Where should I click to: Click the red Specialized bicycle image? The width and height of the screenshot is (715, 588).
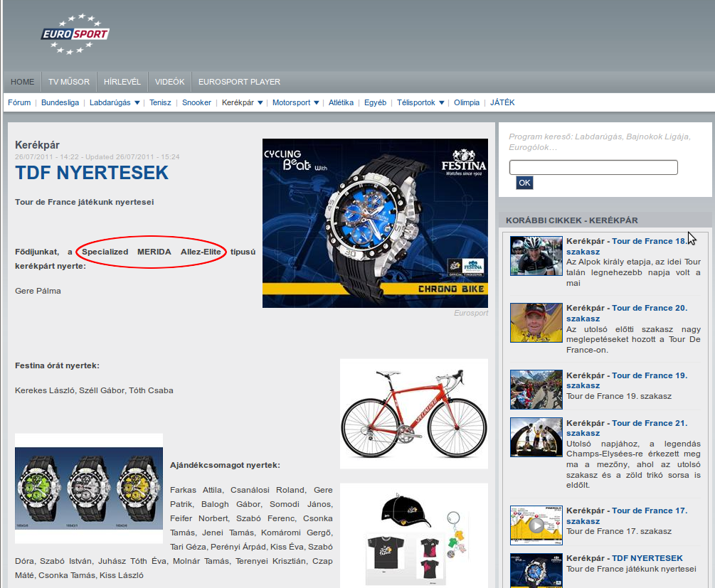413,413
